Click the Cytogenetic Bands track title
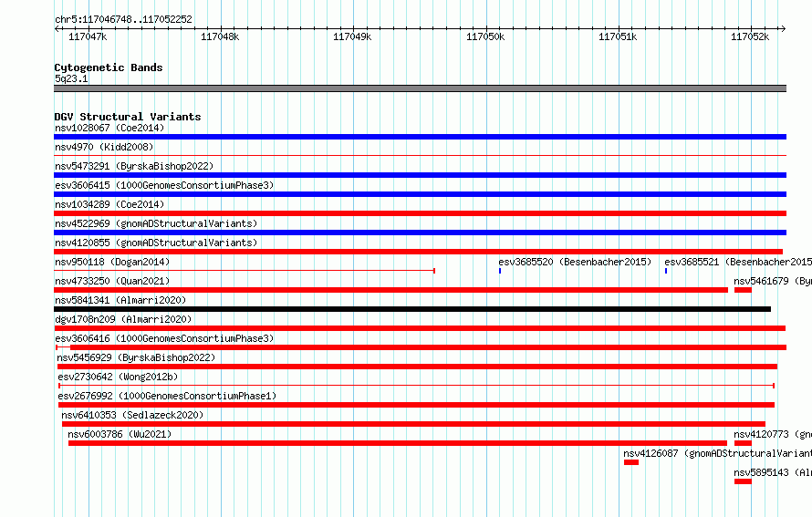This screenshot has height=517, width=812. [109, 67]
